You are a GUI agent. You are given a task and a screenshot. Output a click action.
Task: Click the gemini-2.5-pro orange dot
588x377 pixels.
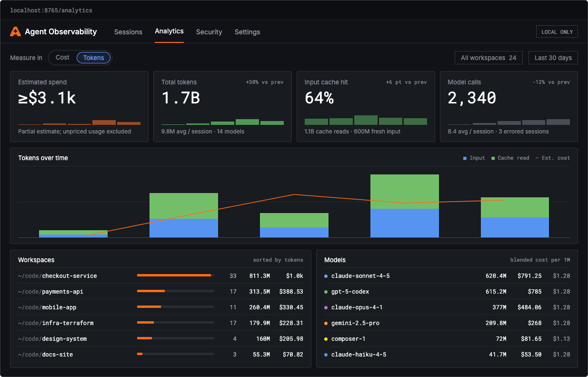(x=326, y=323)
